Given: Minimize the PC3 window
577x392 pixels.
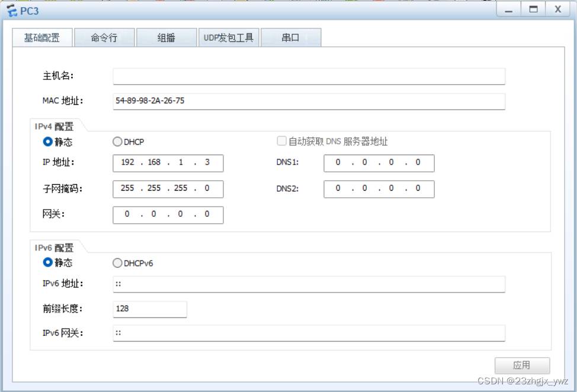Looking at the screenshot, I should [x=508, y=9].
